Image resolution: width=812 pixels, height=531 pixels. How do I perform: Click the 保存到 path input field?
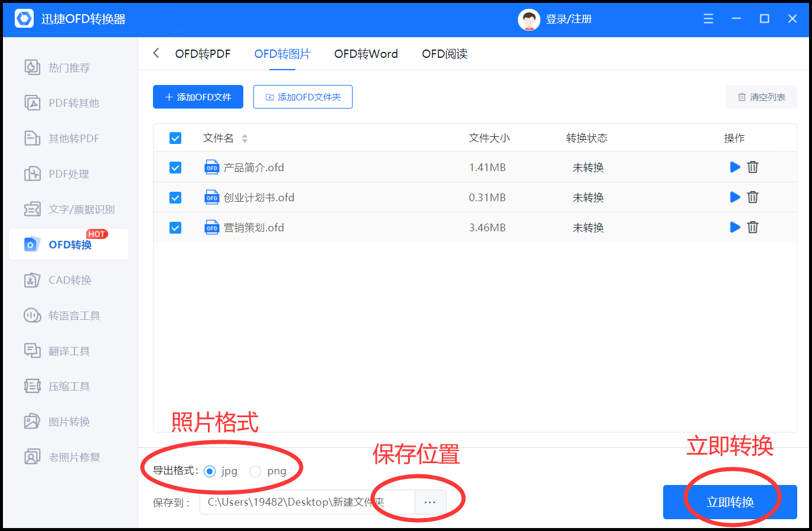point(307,502)
